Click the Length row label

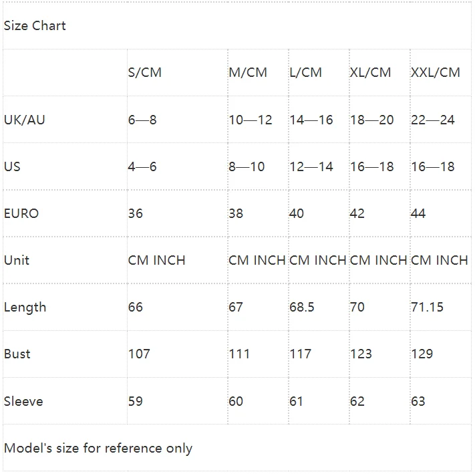25,307
